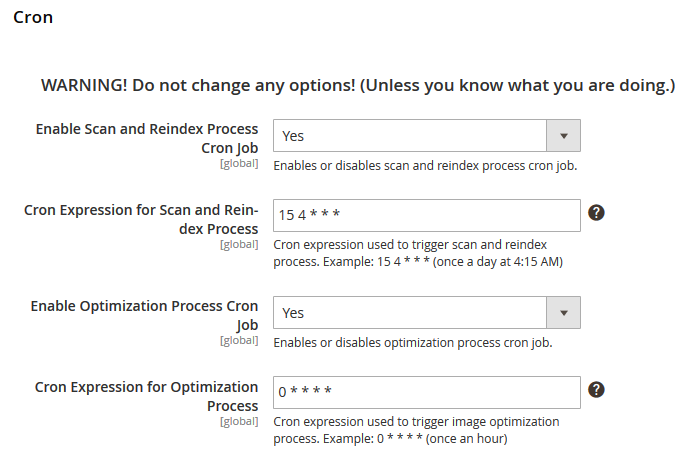Click [global] scope under Enable Scan and Reindex label
The width and height of the screenshot is (696, 463).
pyautogui.click(x=239, y=164)
